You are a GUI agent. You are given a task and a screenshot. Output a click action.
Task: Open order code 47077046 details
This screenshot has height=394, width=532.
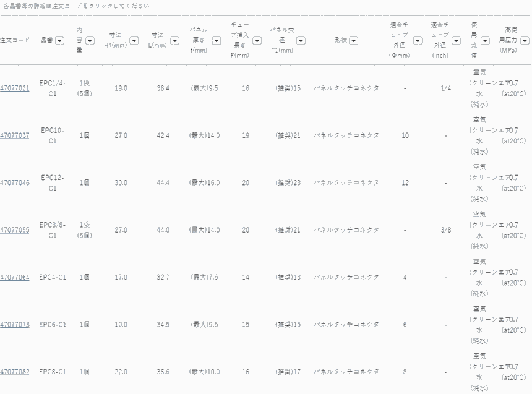coord(14,183)
